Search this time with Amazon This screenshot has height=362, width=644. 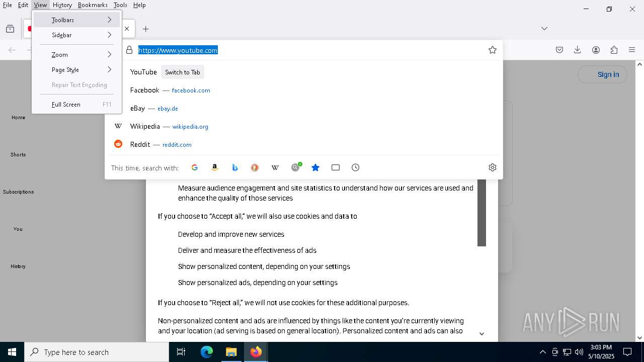pyautogui.click(x=215, y=167)
